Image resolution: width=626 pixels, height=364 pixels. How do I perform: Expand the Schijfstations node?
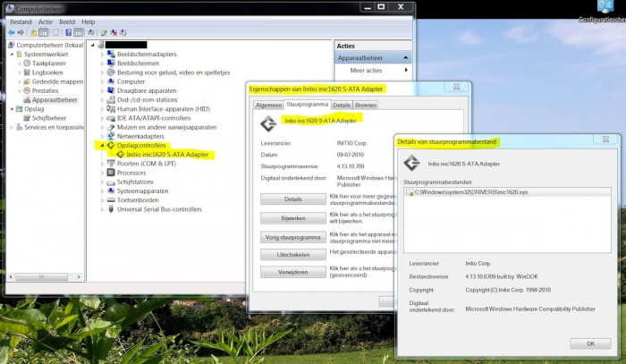(102, 182)
